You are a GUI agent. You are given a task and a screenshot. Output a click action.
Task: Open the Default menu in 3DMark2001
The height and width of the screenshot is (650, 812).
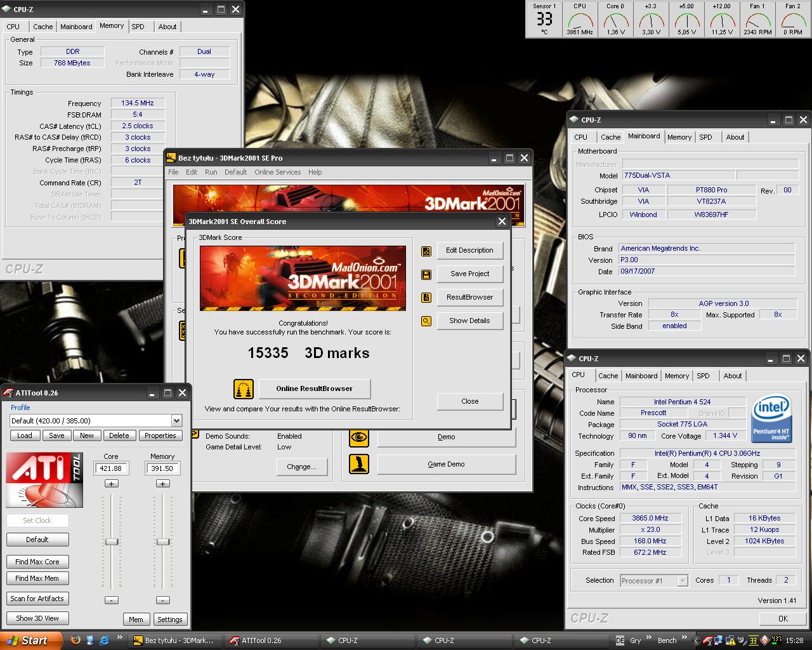click(235, 172)
